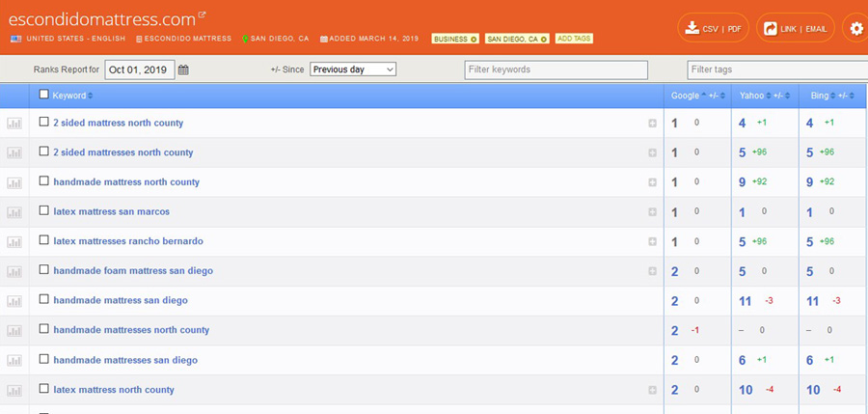Screen dimensions: 868x414
Task: Open chart icon for handmade mattress north county row
Action: [x=14, y=182]
